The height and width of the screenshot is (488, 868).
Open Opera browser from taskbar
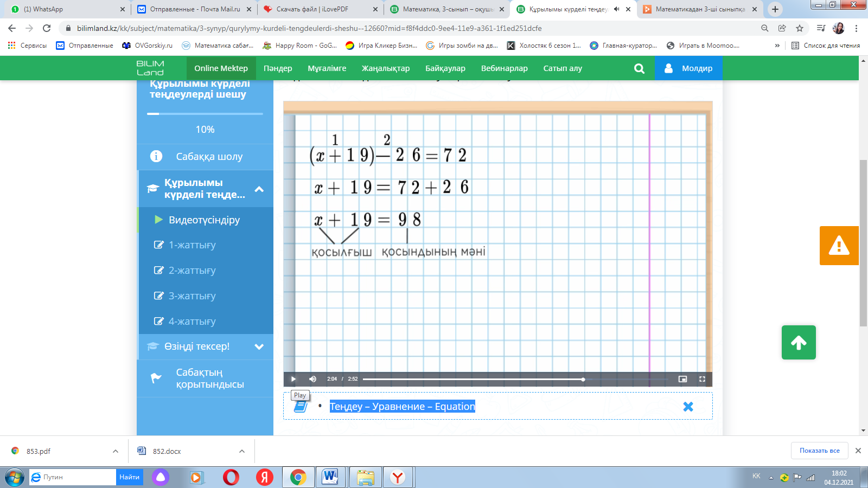[x=231, y=477]
